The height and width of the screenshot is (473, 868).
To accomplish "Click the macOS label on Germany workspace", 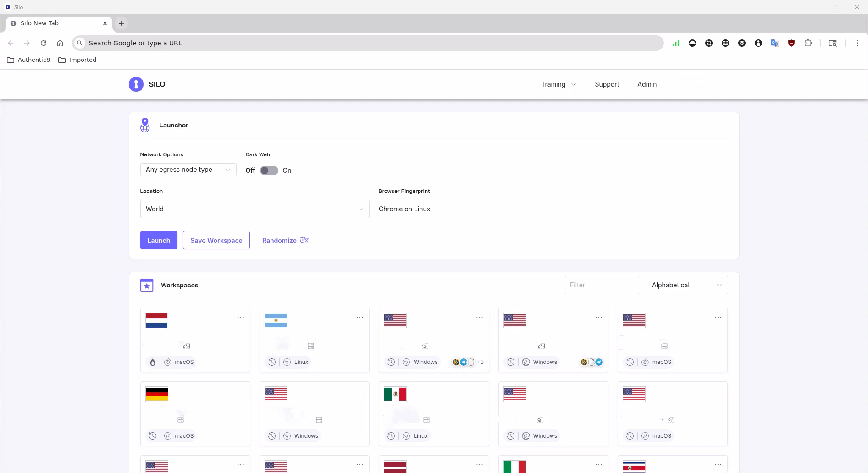I will (x=184, y=436).
